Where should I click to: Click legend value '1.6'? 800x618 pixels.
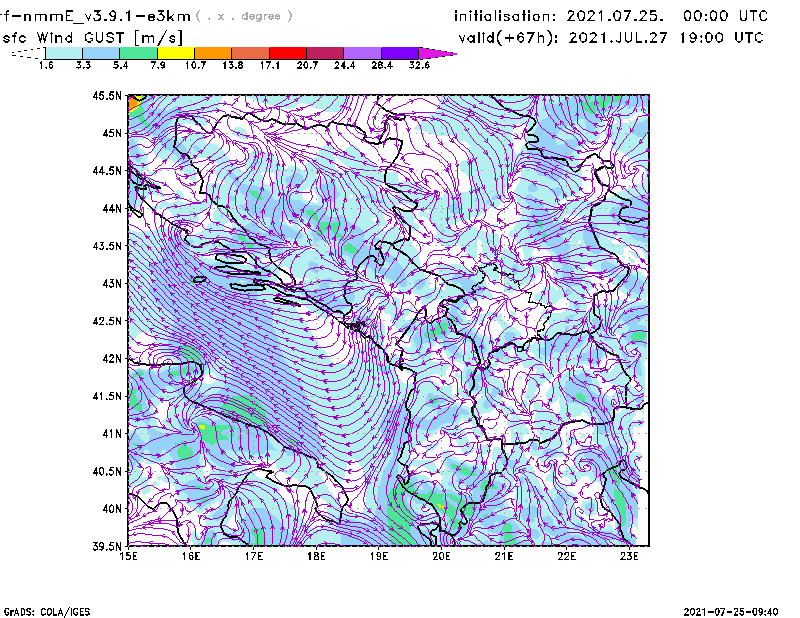point(46,65)
